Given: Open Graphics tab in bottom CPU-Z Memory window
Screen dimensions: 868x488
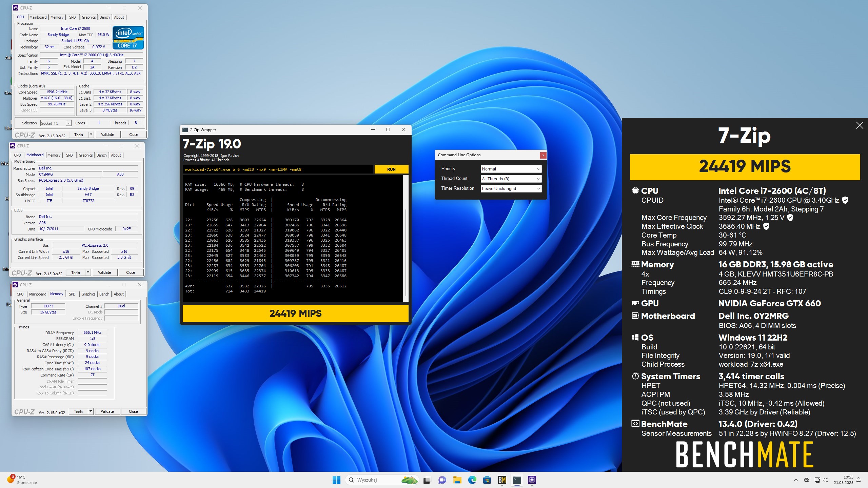Looking at the screenshot, I should pos(88,294).
